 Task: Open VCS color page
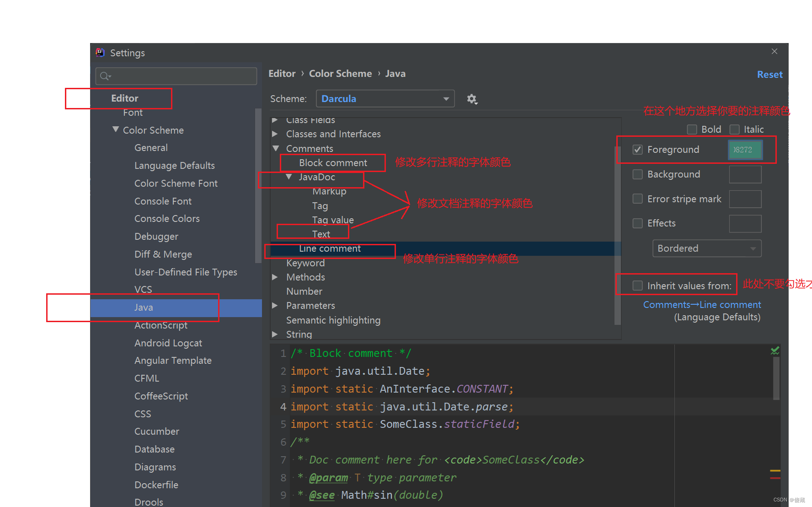(x=143, y=290)
